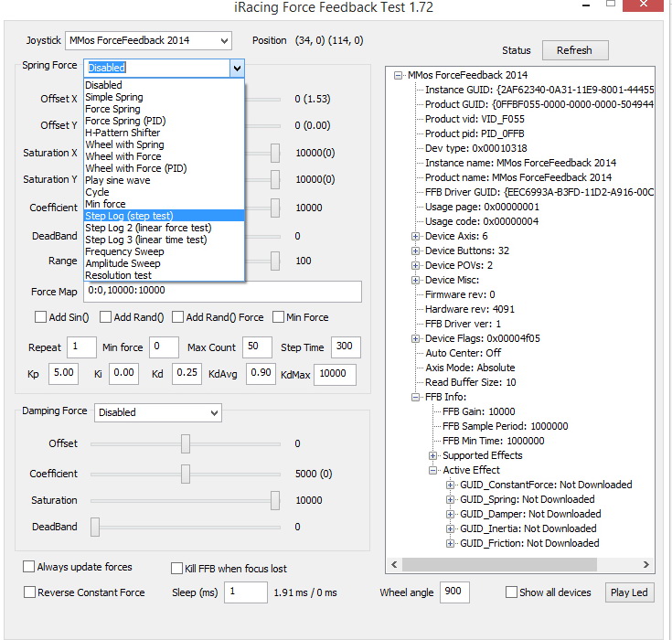The image size is (672, 640).
Task: Expand GUID_Inertia entry
Action: pos(450,528)
